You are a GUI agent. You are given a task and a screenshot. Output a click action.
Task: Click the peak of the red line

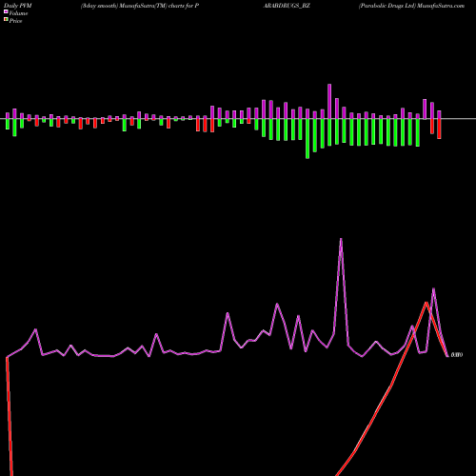(426, 303)
